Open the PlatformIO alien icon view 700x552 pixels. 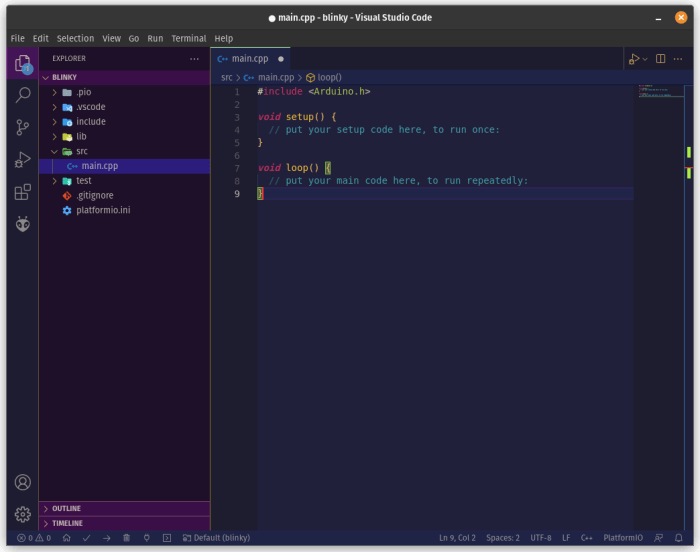tap(23, 224)
